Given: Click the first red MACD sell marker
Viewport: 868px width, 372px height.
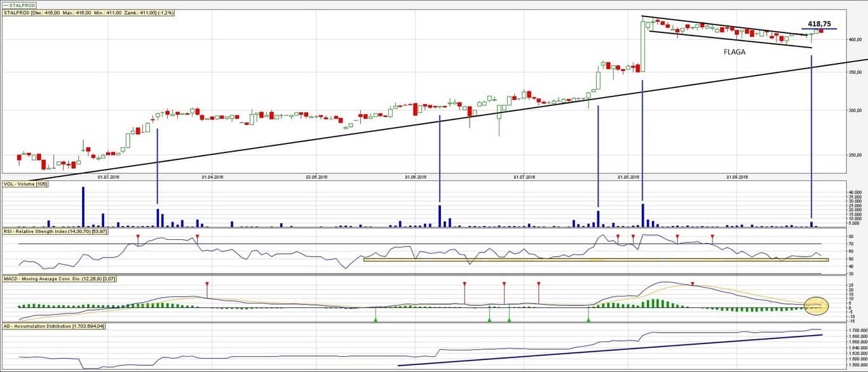Looking at the screenshot, I should [x=207, y=284].
